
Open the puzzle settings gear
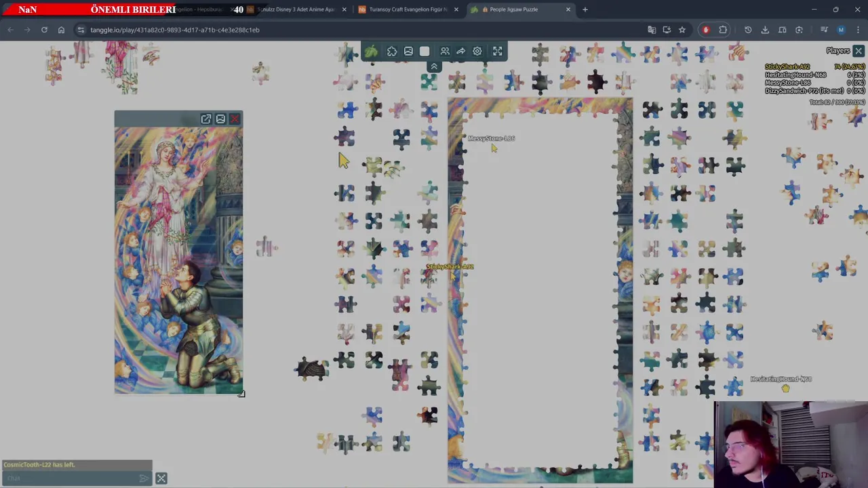(x=477, y=52)
